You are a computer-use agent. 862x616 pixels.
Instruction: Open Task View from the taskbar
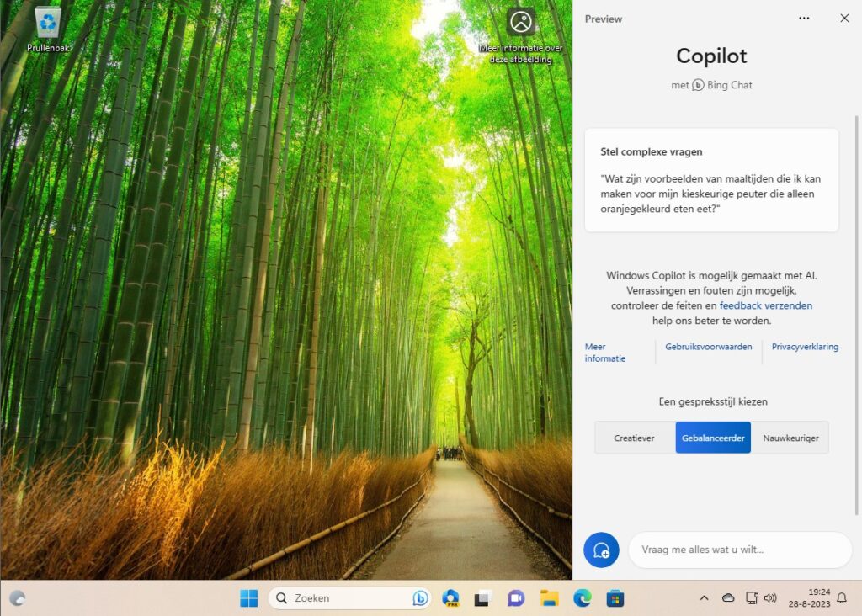pos(482,597)
